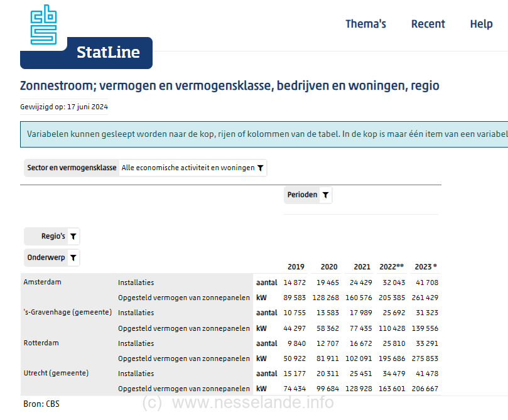
Task: Select the cell value 17 989
Action: pos(360,313)
